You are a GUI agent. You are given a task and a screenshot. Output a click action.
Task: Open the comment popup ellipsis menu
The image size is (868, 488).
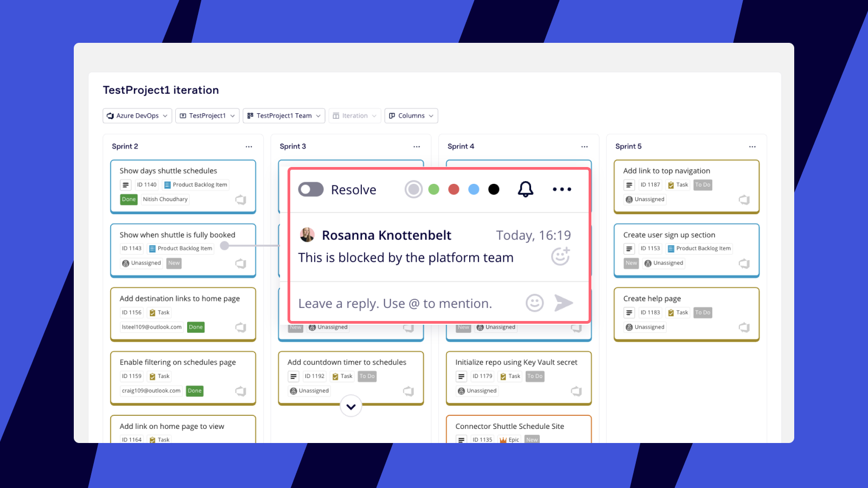tap(561, 189)
